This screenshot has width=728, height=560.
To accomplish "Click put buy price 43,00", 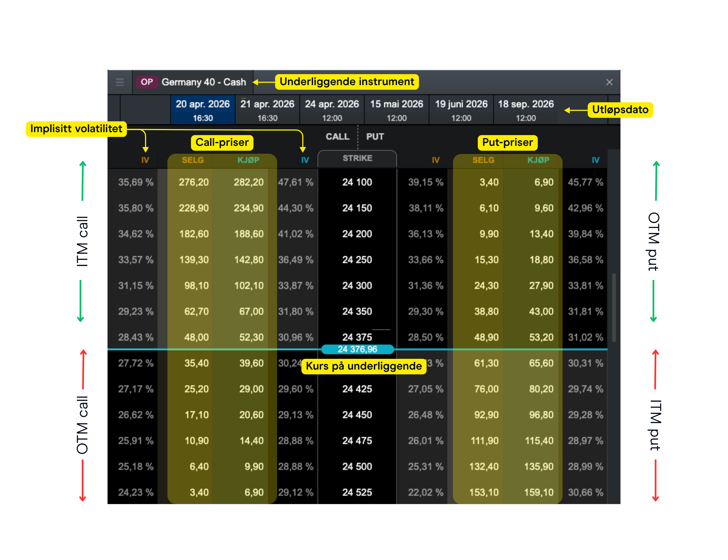I will click(541, 311).
